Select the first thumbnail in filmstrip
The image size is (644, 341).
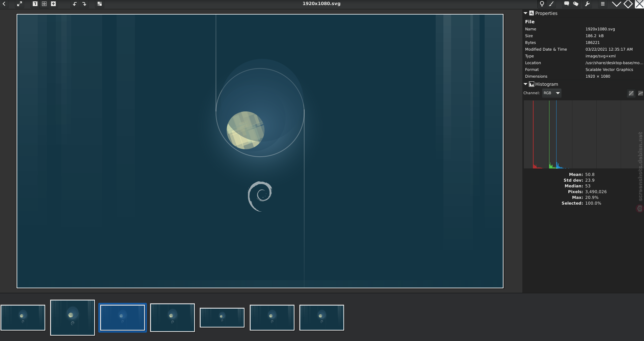[x=23, y=318]
